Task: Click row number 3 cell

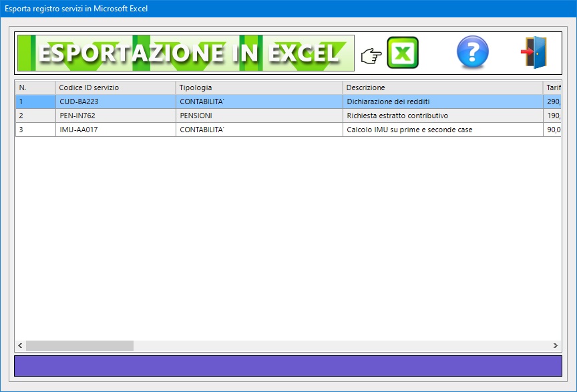Action: pos(35,130)
